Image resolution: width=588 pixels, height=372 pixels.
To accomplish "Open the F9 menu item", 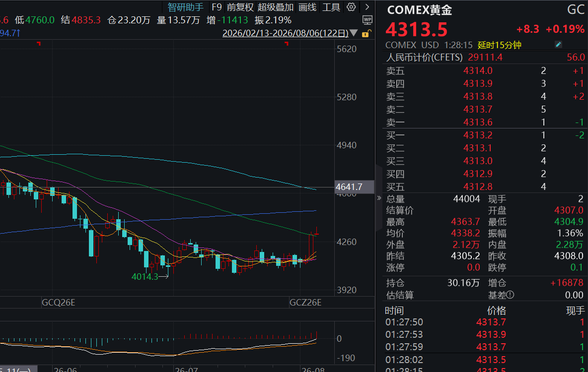I will click(217, 7).
